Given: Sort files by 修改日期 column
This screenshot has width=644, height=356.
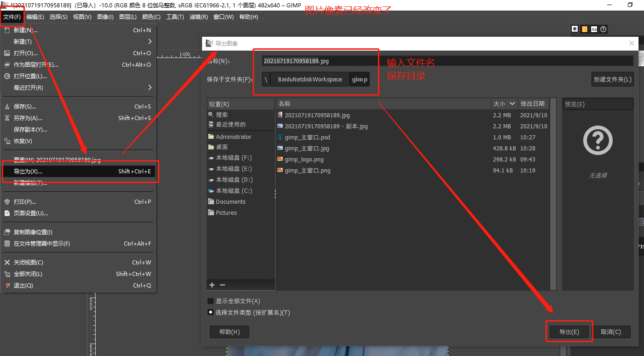Looking at the screenshot, I should [x=533, y=104].
